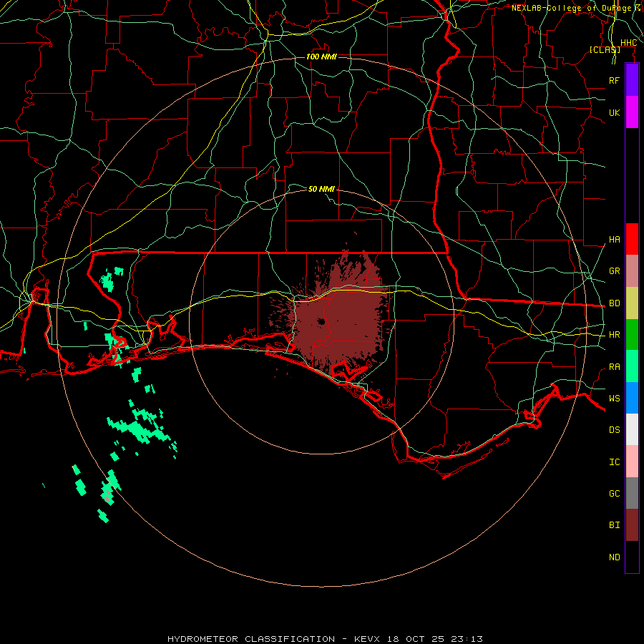Click the KEVX radar site identifier

pos(369,639)
